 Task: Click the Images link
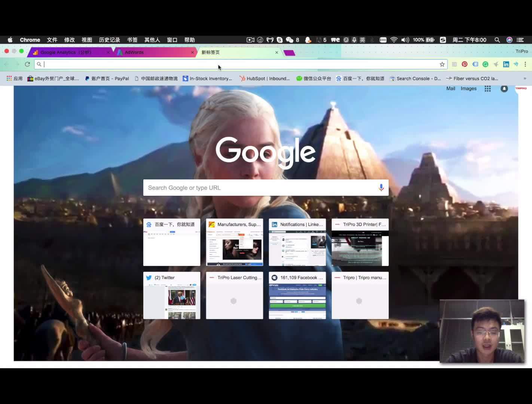click(x=468, y=89)
